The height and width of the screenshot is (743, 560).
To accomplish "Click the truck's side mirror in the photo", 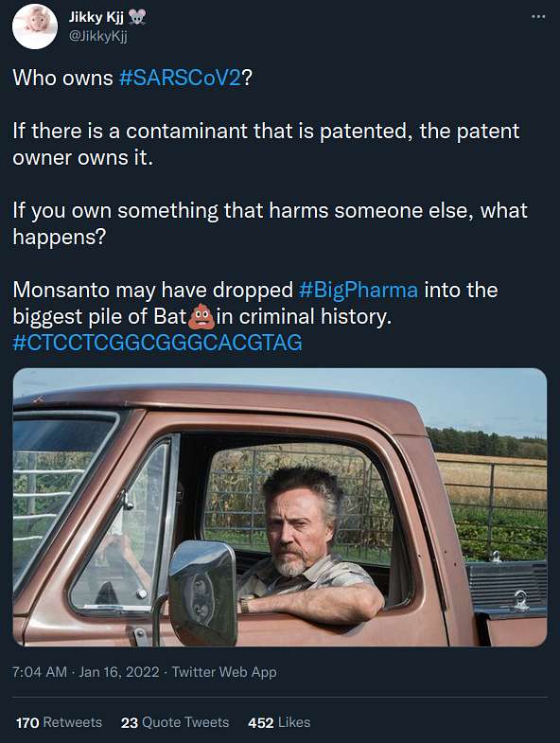I will coord(202,592).
